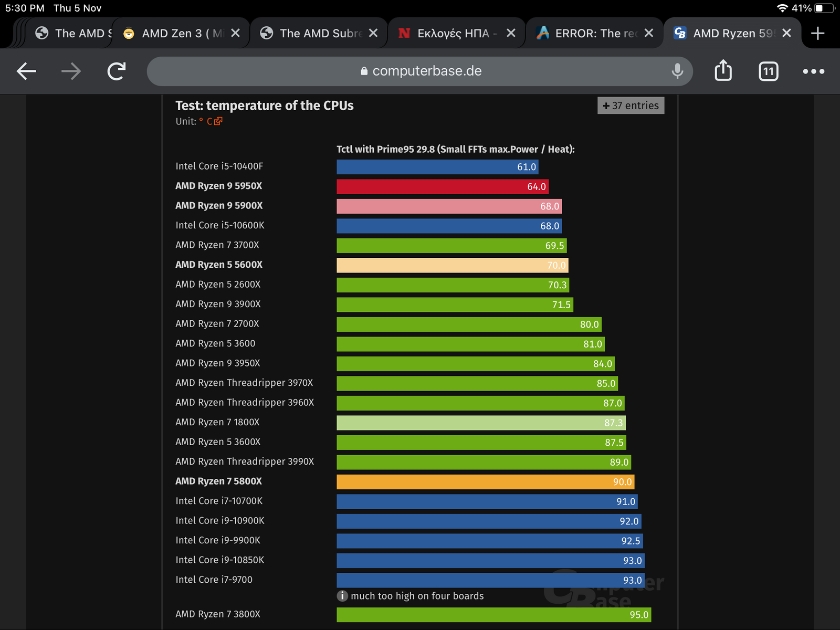Reload the computerbase.de page

click(117, 71)
